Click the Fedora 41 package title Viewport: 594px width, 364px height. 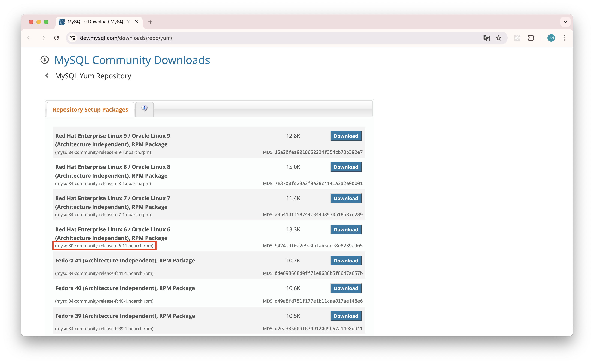(125, 261)
